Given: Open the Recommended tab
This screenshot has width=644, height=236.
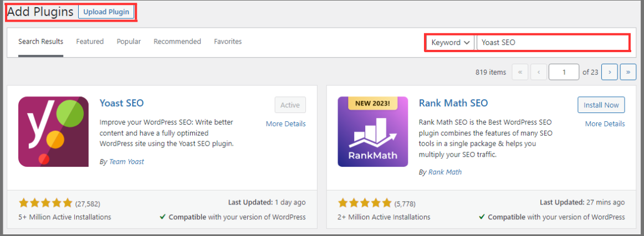Looking at the screenshot, I should click(x=177, y=42).
